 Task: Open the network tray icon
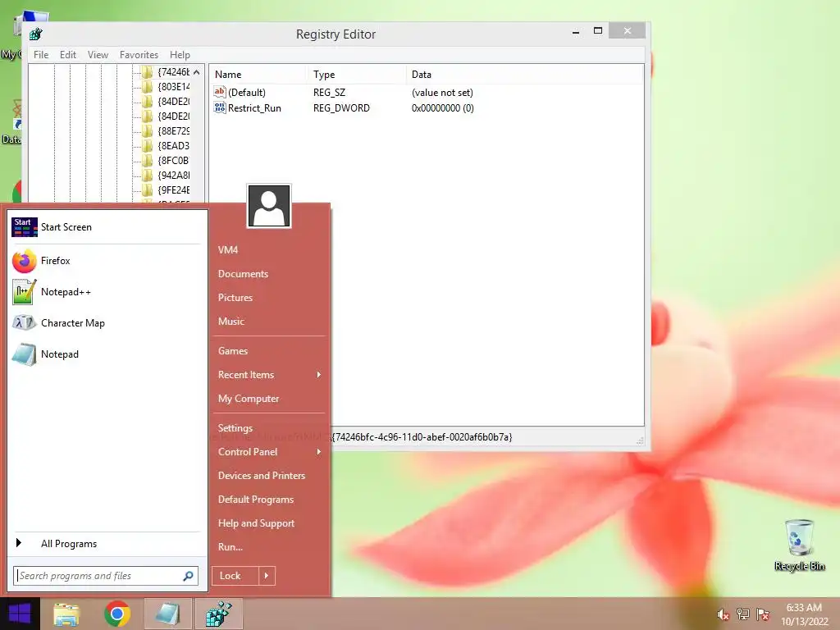pos(743,614)
